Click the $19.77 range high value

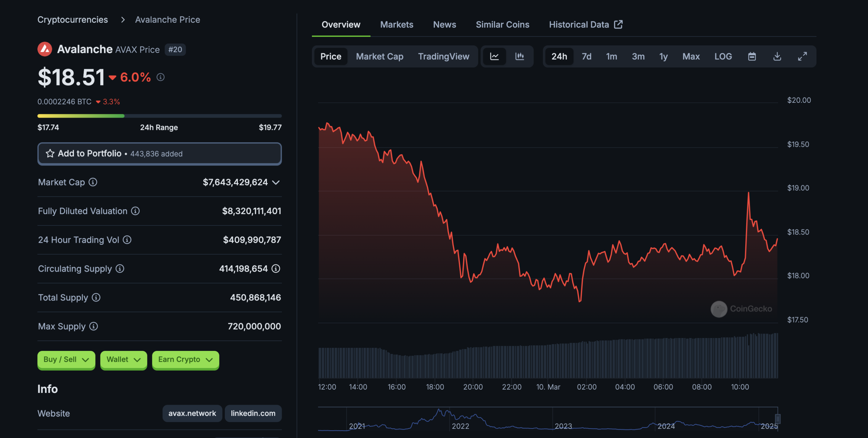270,127
